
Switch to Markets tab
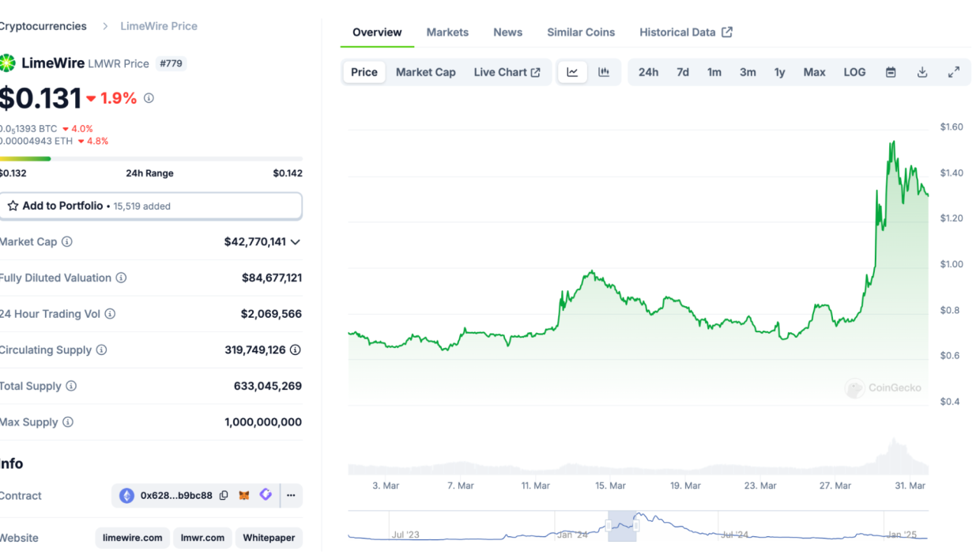pos(447,32)
